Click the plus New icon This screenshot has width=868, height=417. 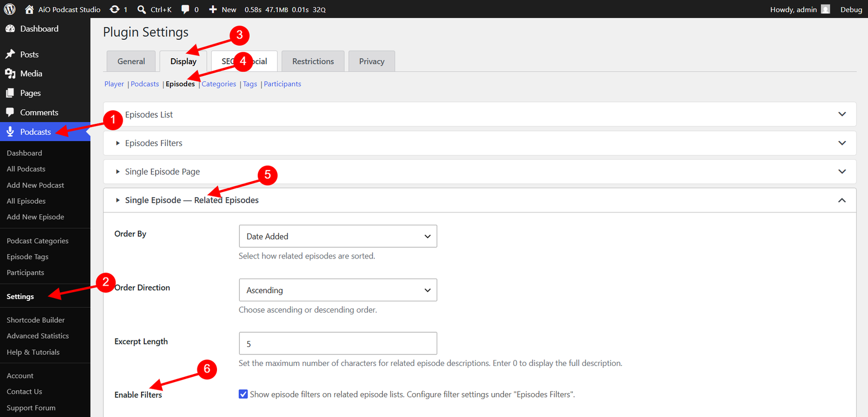click(x=213, y=9)
